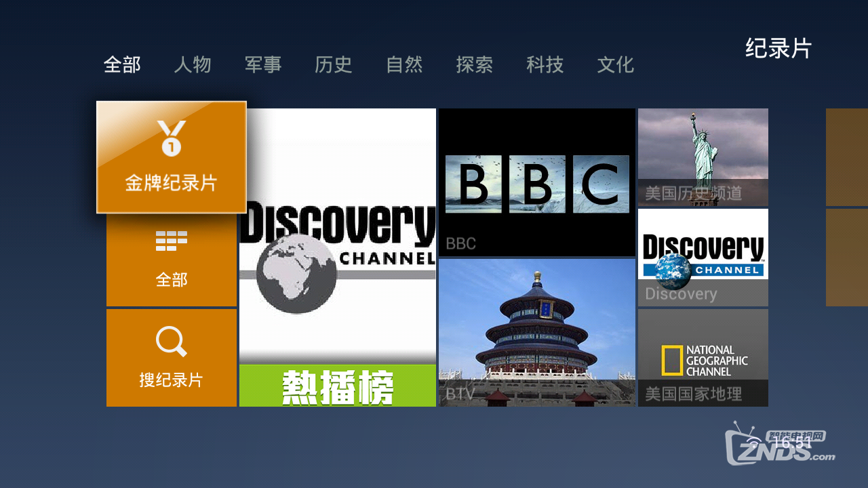Open the 金牌纪录片 tile
Image resolution: width=868 pixels, height=488 pixels.
tap(172, 157)
